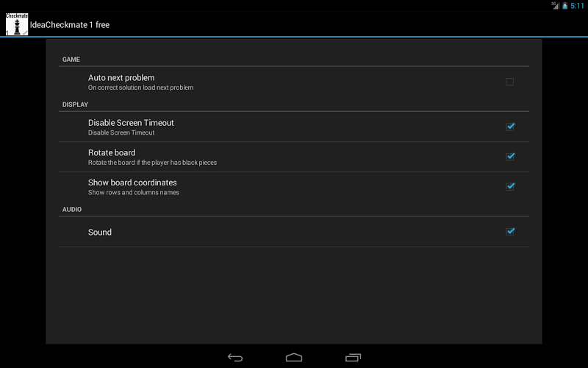588x368 pixels.
Task: Uncheck the Show board coordinates checkbox
Action: [510, 186]
